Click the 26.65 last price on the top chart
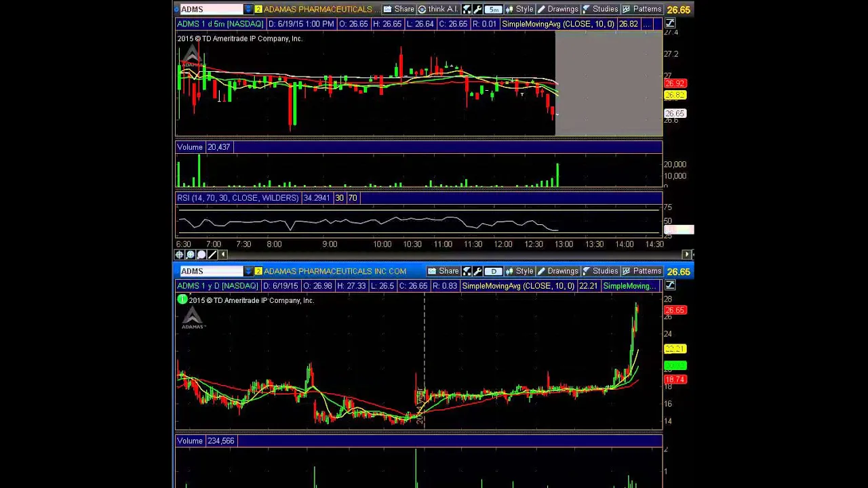The width and height of the screenshot is (868, 488). [678, 9]
